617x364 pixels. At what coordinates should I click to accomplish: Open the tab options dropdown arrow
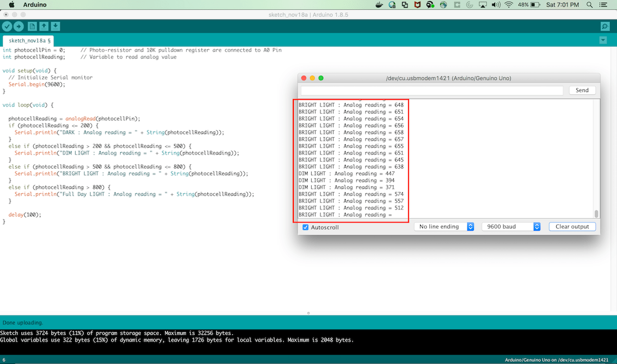point(603,40)
